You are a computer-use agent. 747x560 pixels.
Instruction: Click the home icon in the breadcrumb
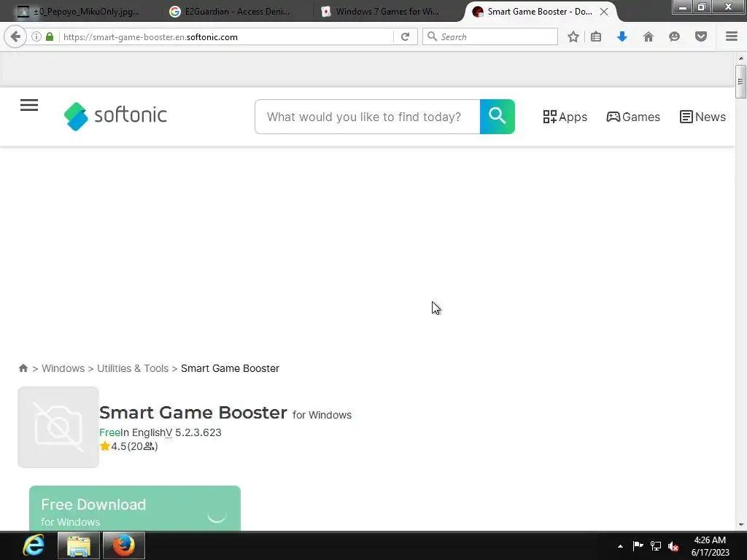pyautogui.click(x=23, y=368)
